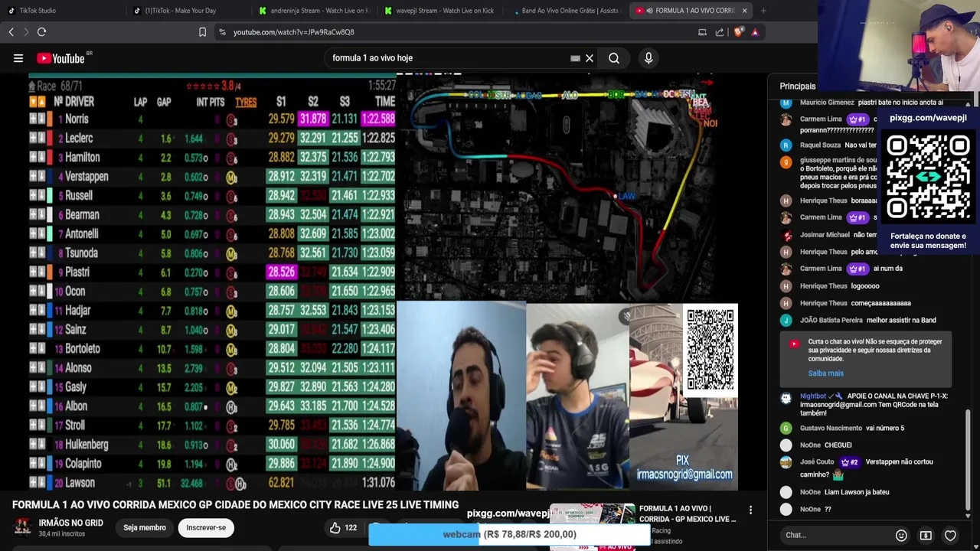
Task: Click the webcam donation goal progress bar
Action: tap(509, 534)
